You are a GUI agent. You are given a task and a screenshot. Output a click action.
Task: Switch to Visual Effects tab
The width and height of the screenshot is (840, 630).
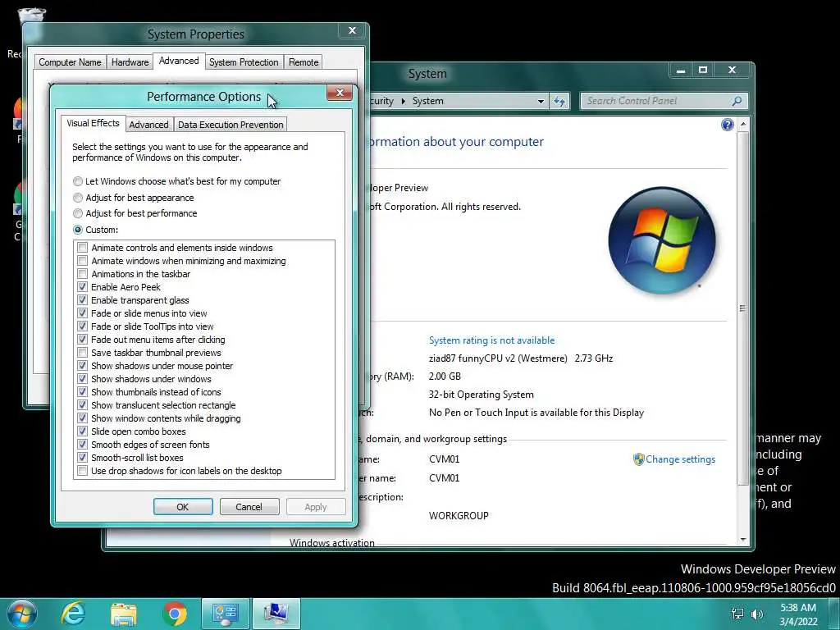pyautogui.click(x=94, y=123)
